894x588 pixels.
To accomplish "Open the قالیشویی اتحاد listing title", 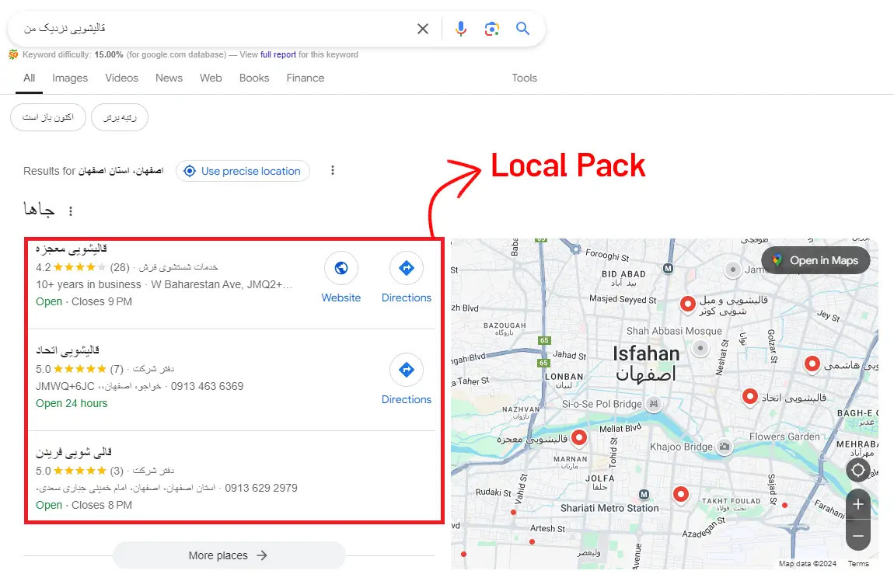I will click(68, 350).
